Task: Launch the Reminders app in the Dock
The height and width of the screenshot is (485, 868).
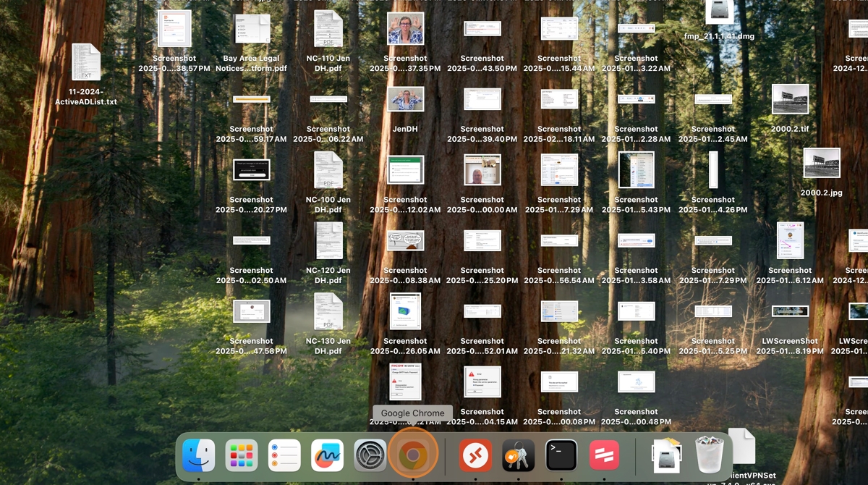Action: tap(284, 455)
